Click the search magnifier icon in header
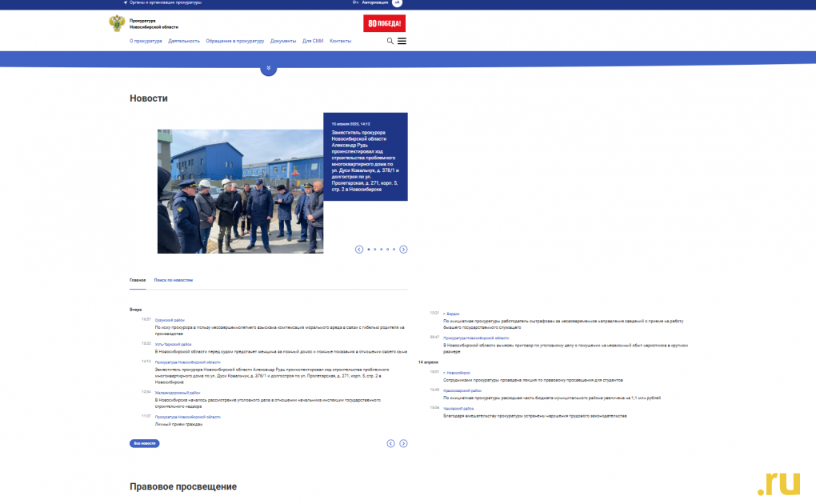 (390, 41)
